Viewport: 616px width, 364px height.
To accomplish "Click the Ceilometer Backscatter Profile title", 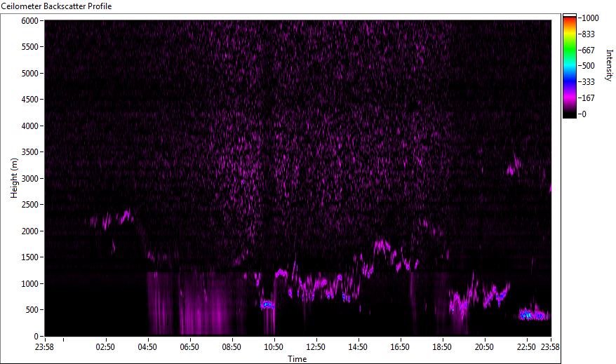I will tap(56, 6).
